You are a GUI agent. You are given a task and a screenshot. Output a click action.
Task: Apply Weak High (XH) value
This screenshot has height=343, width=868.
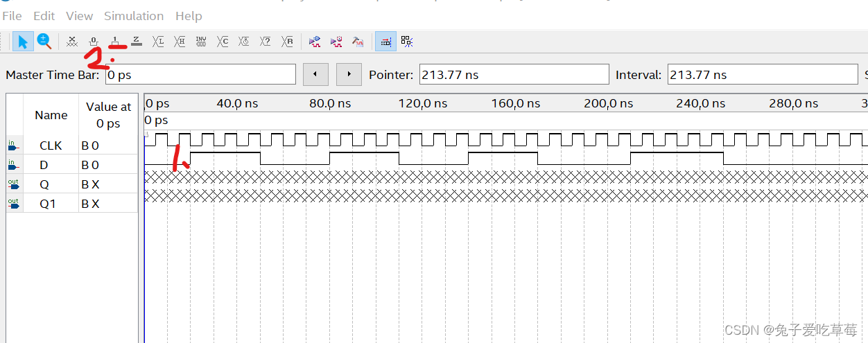[180, 42]
